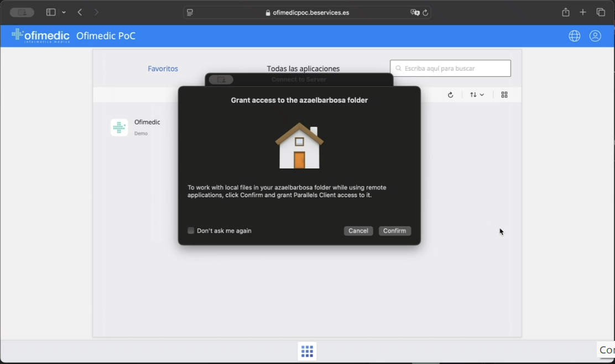Open the user account icon
This screenshot has height=364, width=615.
click(595, 36)
